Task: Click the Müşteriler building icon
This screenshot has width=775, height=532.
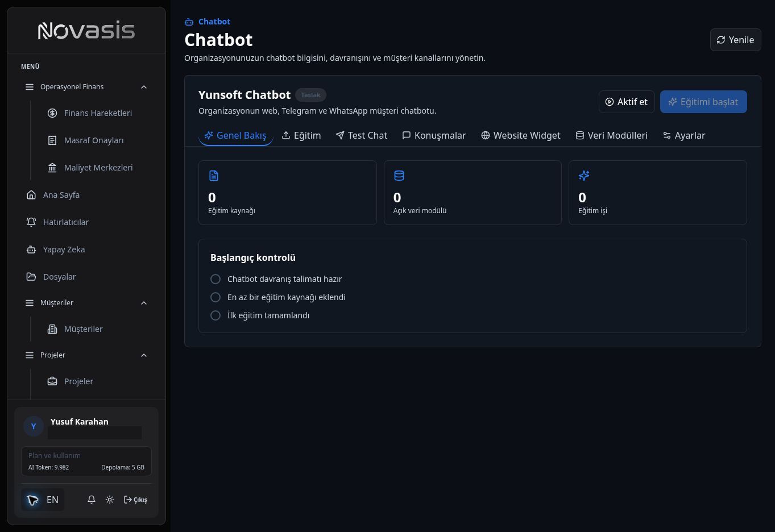Action: click(x=52, y=329)
